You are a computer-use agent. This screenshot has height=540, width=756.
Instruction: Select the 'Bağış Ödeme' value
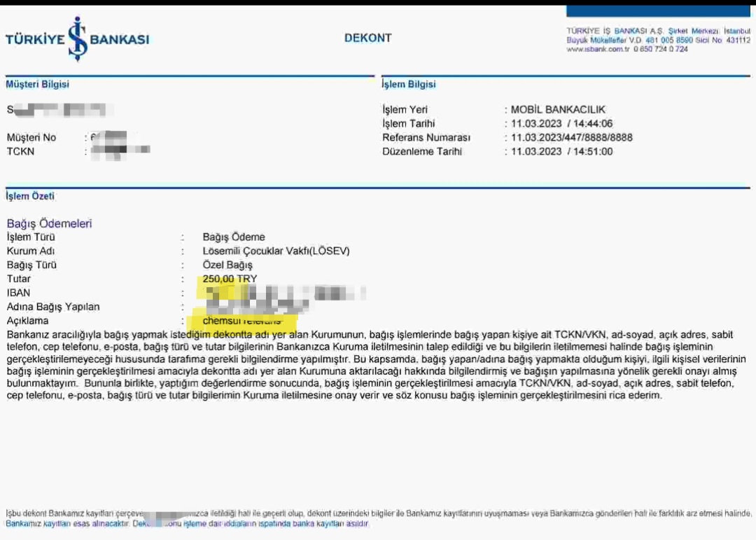click(234, 237)
